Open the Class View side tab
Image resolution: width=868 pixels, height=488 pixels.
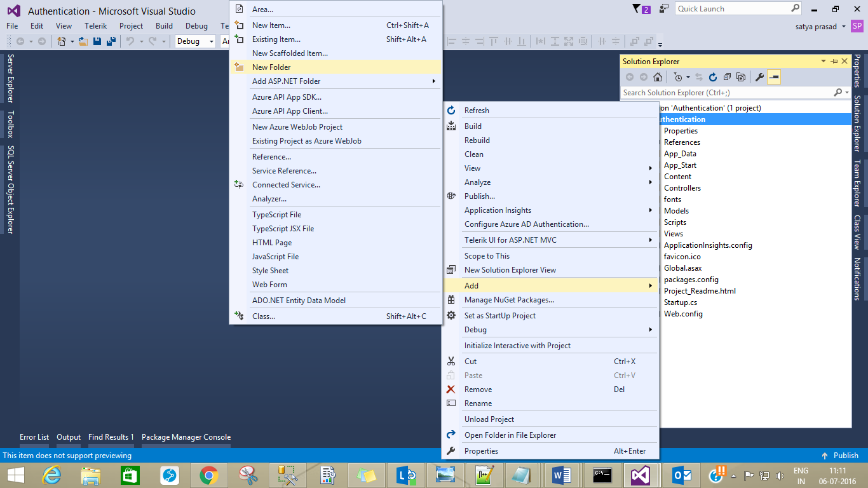pyautogui.click(x=857, y=232)
